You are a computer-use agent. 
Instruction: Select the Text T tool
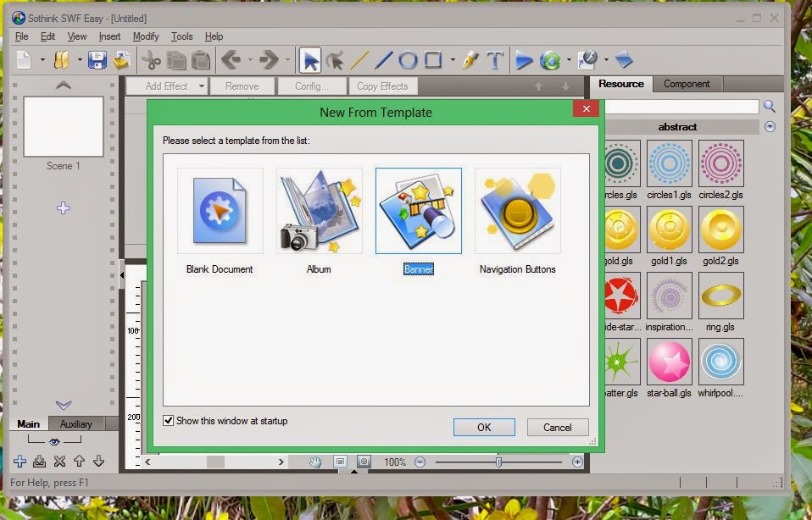click(495, 60)
